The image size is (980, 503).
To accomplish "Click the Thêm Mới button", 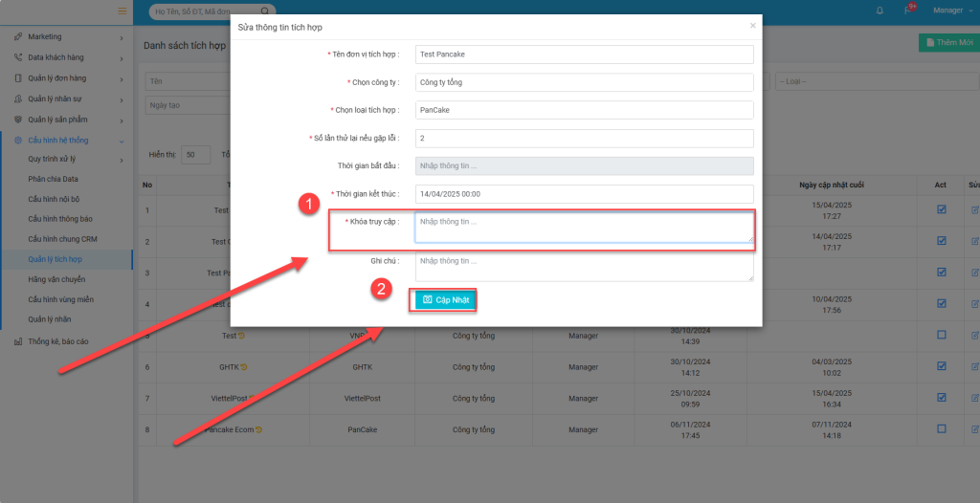I will coord(947,42).
